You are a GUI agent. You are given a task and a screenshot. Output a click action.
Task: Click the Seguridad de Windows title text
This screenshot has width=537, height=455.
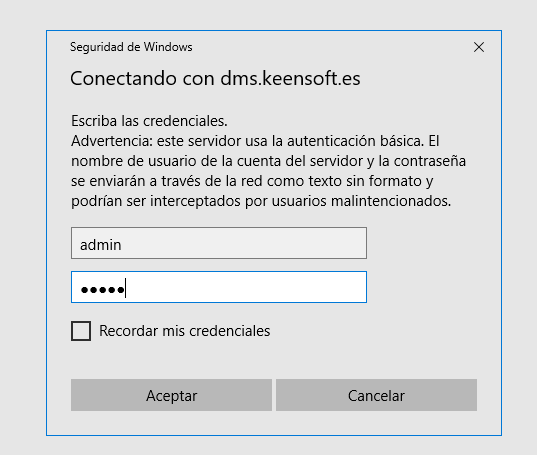[131, 47]
